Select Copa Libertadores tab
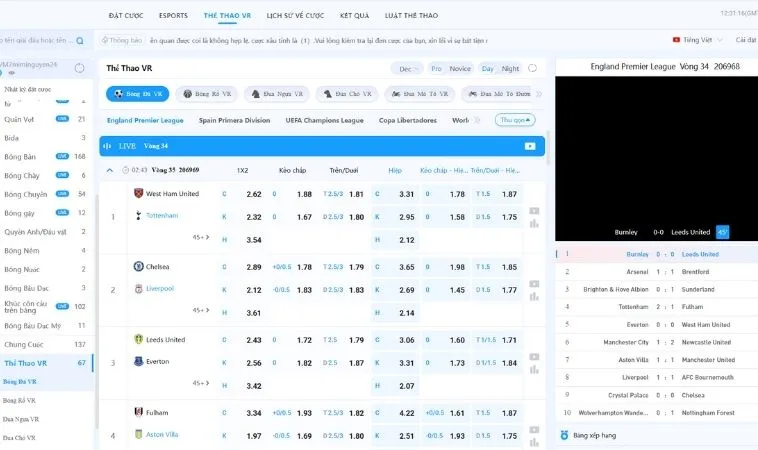 408,120
